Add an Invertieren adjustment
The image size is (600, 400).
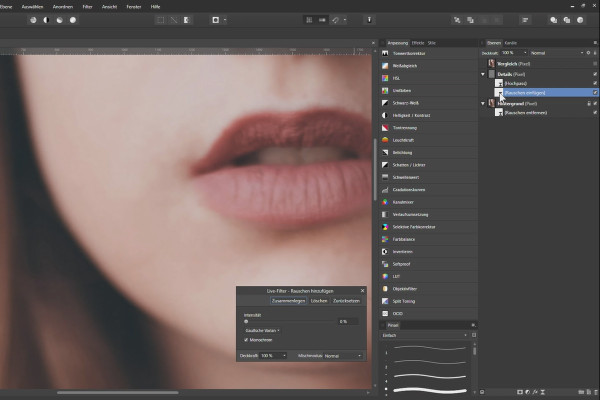[429, 251]
